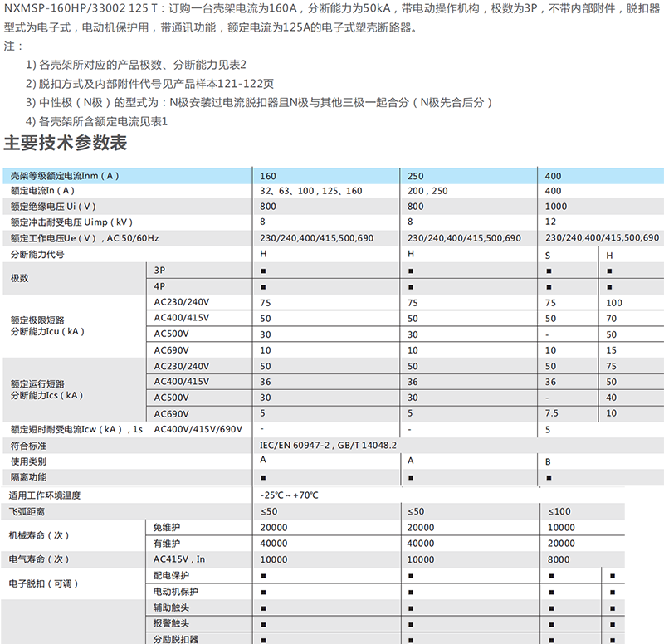Viewport: 664px width, 644px height.
Task: Click the 3P square marker in the 160 column
Action: pos(263,271)
